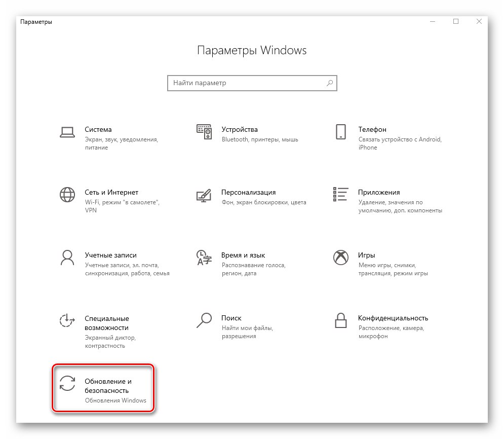The image size is (504, 439).
Task: Open Сеть и Интернет heading
Action: 111,192
